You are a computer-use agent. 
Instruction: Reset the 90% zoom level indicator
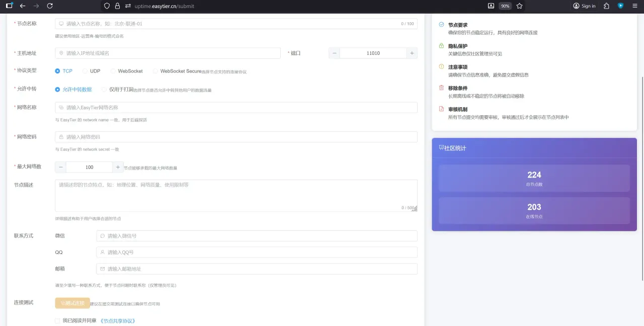[505, 6]
